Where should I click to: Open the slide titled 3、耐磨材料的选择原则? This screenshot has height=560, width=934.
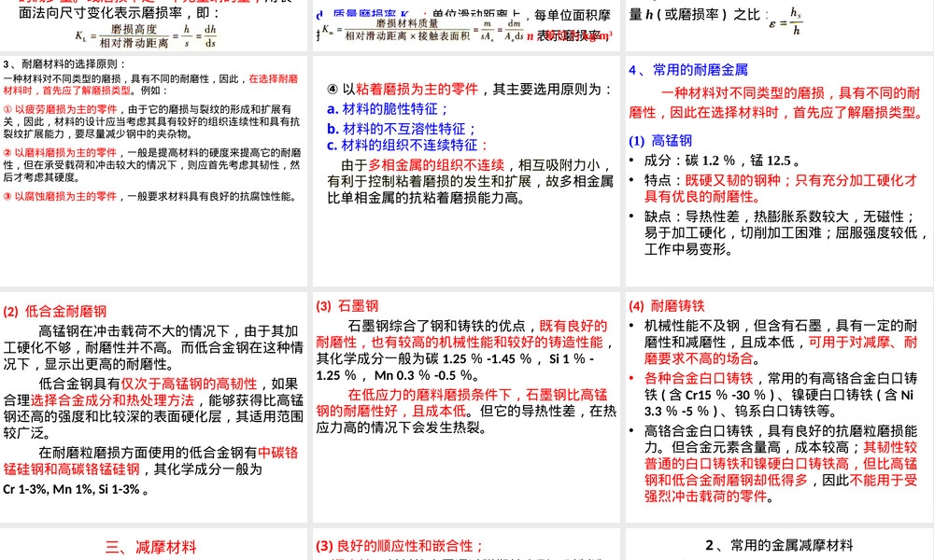click(154, 172)
